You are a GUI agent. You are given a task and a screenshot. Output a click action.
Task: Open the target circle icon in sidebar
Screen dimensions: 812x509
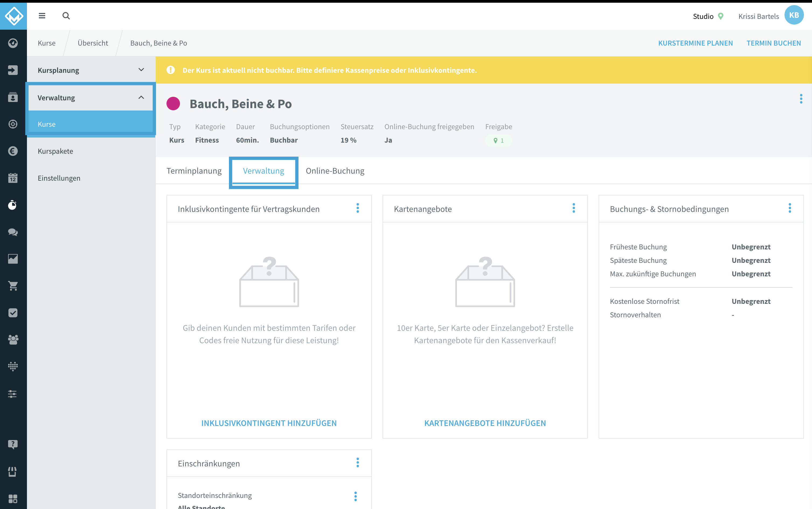(13, 124)
